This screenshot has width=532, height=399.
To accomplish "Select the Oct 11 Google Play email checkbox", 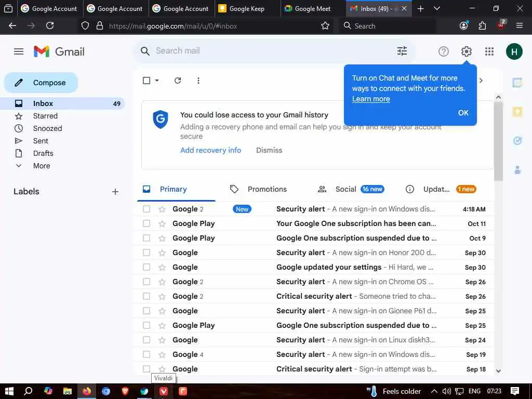I will coord(146,223).
